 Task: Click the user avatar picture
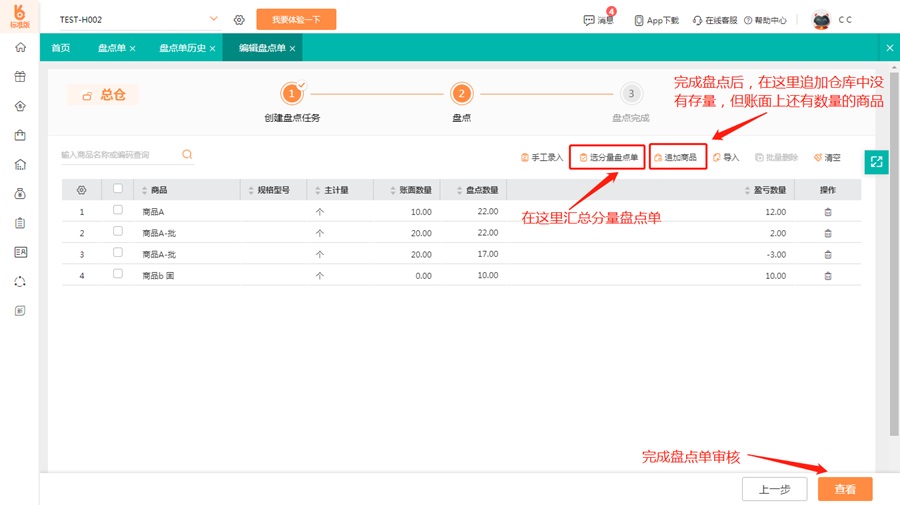pos(821,20)
